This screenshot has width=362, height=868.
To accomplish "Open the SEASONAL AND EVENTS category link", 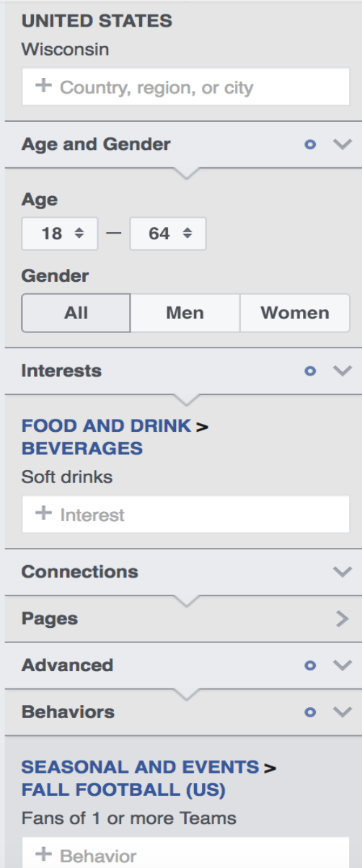I will (x=140, y=767).
